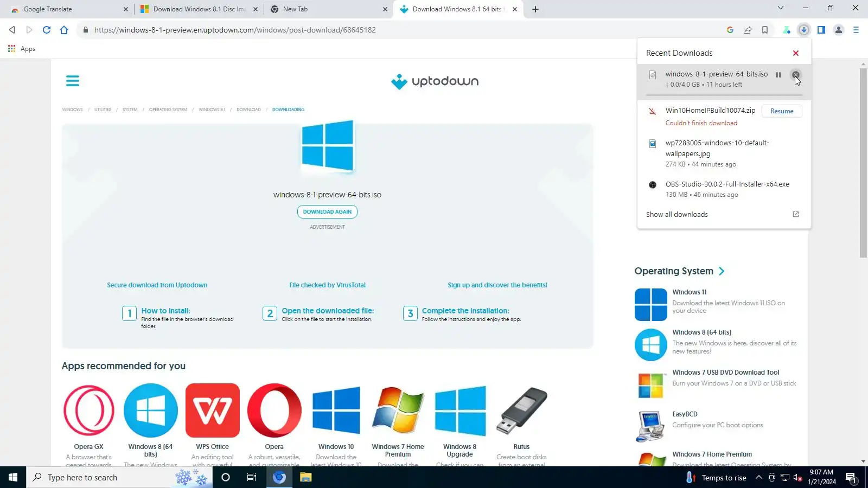Open the browser side panel
Viewport: 868px width, 488px height.
821,30
